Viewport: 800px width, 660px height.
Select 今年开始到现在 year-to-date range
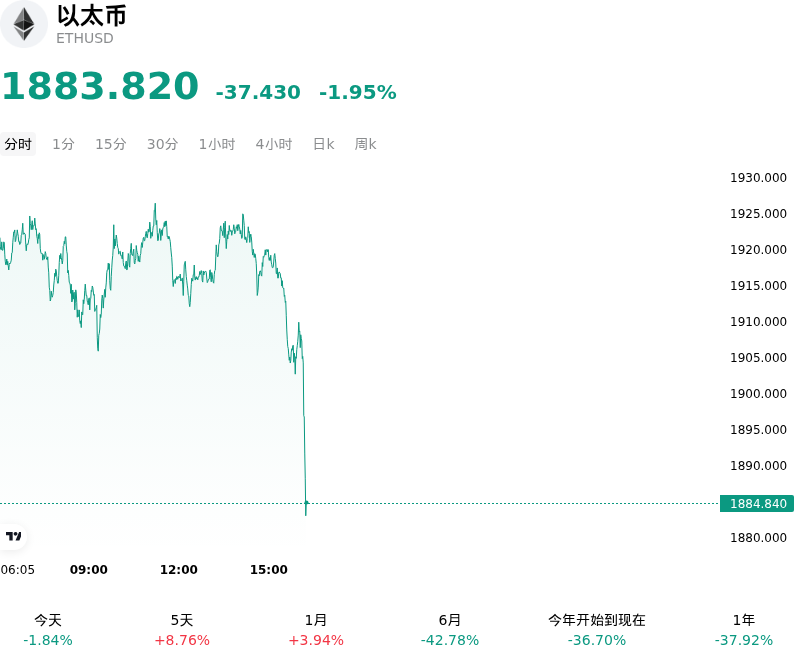point(597,630)
